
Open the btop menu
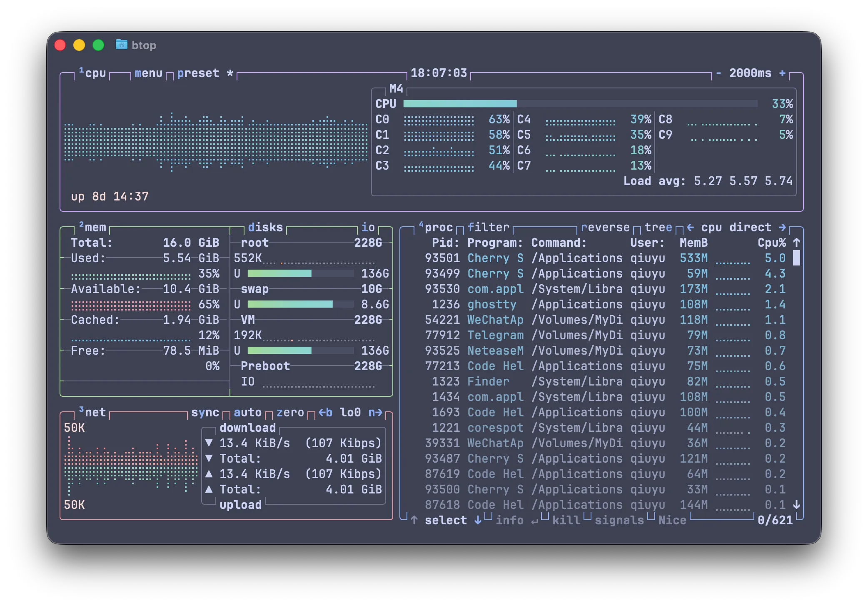point(148,73)
